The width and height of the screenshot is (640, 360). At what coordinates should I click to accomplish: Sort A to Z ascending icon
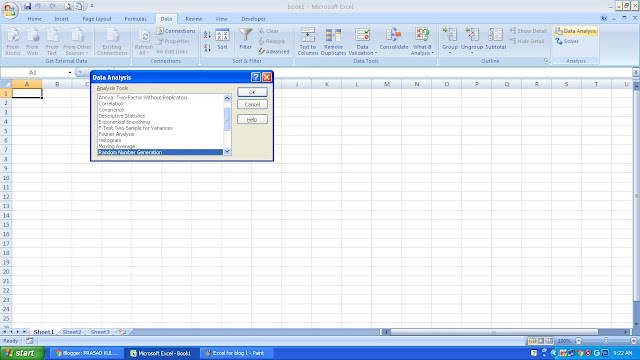[x=207, y=35]
